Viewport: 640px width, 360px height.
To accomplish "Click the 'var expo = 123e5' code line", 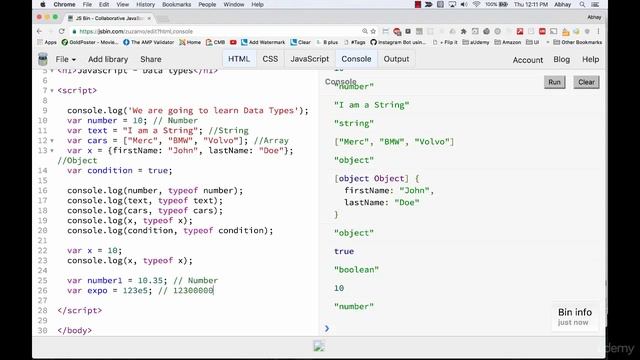I will click(x=141, y=291).
